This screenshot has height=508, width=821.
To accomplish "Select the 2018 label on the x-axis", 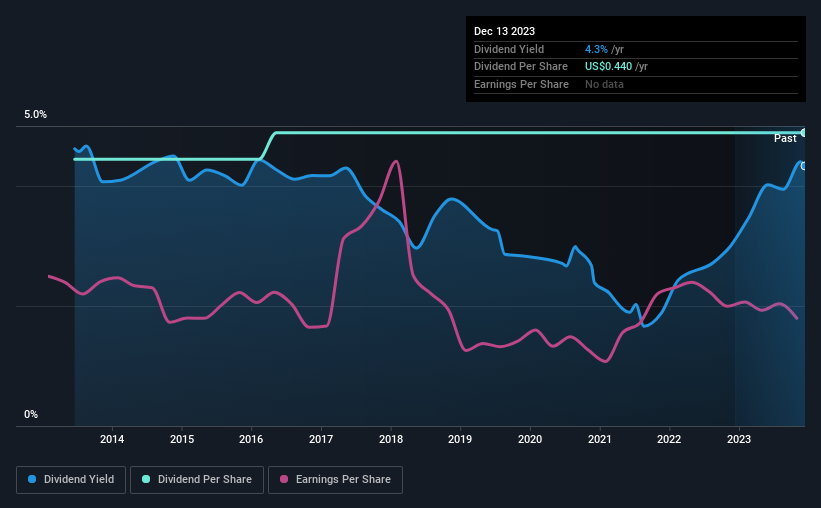I will 391,439.
